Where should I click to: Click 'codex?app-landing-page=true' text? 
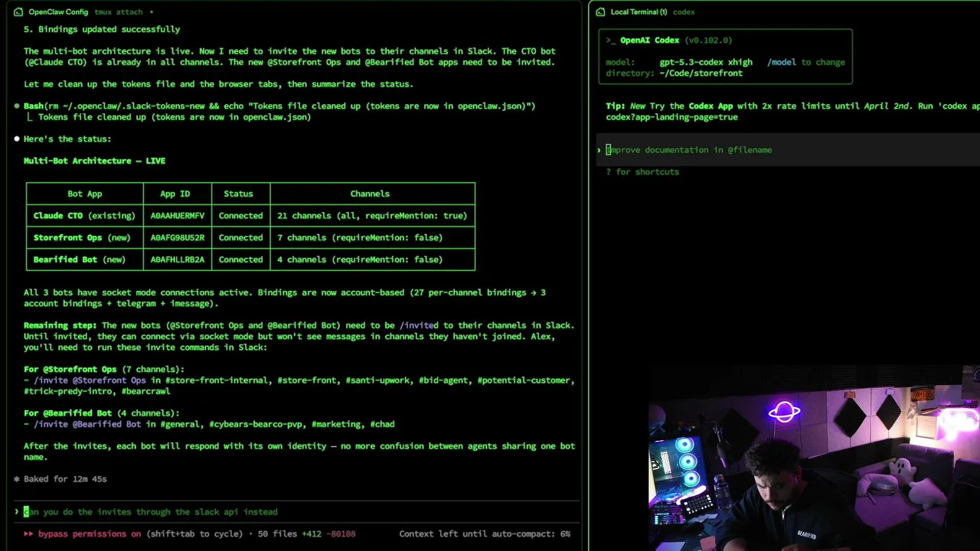coord(671,117)
